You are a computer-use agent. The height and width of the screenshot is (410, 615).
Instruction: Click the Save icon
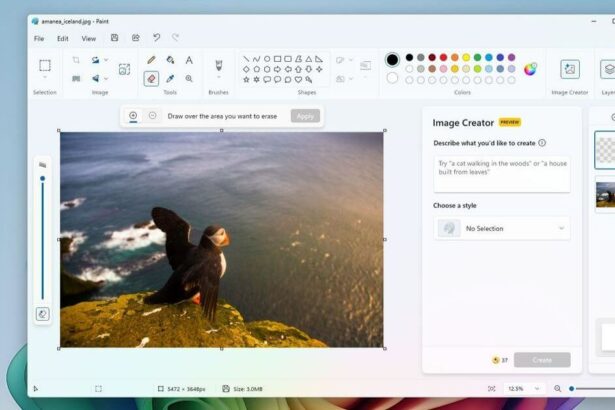[115, 38]
